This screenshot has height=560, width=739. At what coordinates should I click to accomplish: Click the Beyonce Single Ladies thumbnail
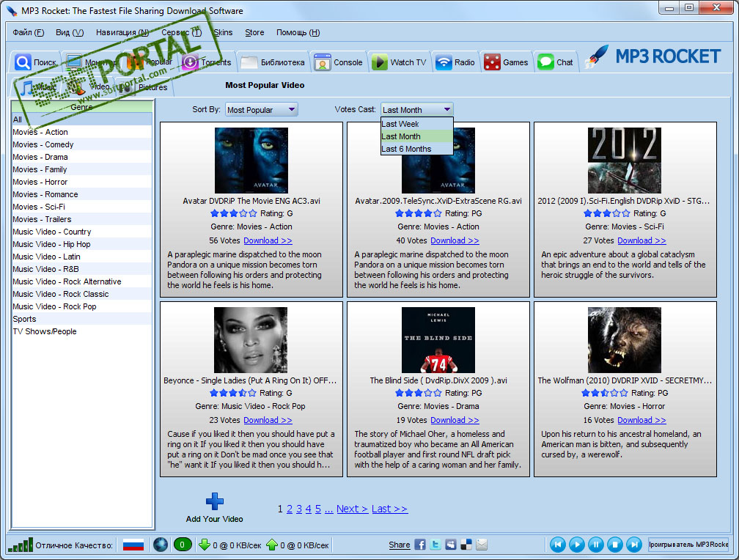tap(251, 340)
